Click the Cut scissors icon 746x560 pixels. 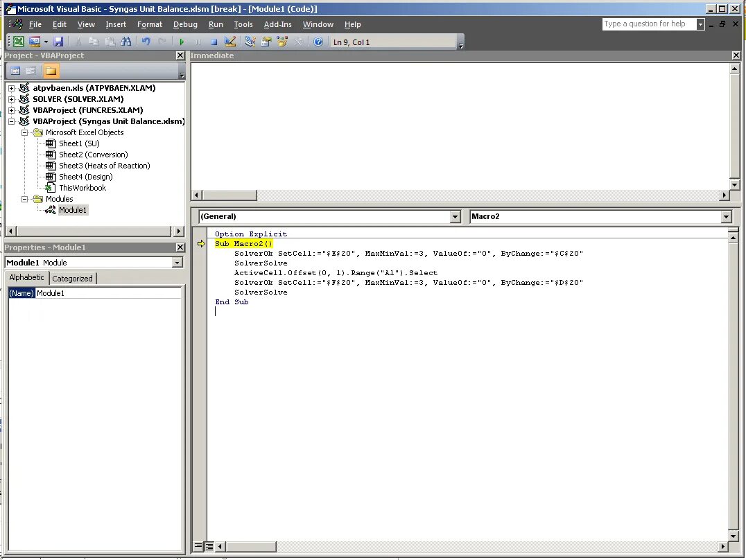(x=78, y=42)
